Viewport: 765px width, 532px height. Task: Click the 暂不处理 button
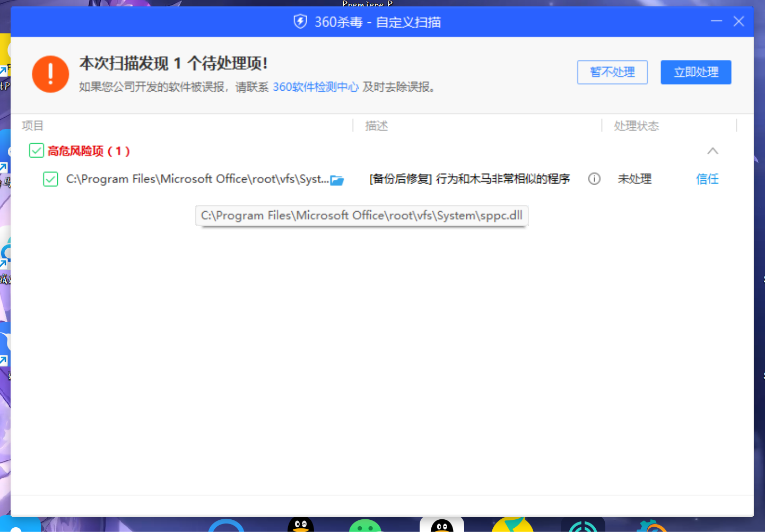point(612,72)
